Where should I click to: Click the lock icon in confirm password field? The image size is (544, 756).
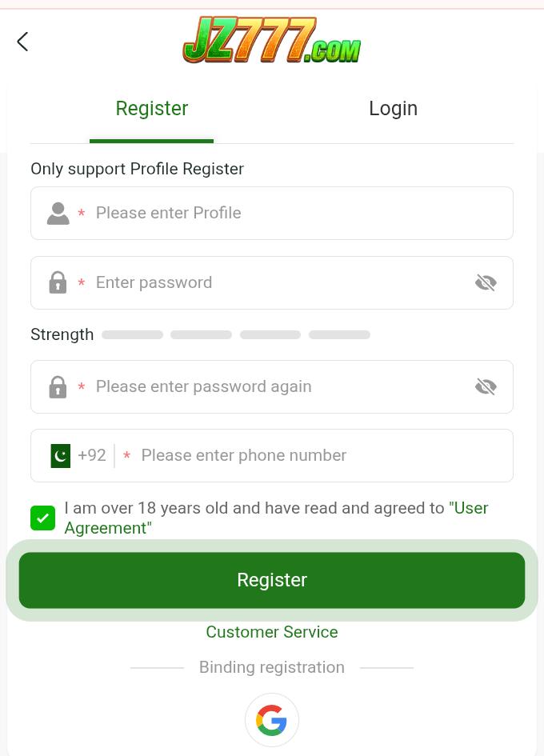click(58, 387)
